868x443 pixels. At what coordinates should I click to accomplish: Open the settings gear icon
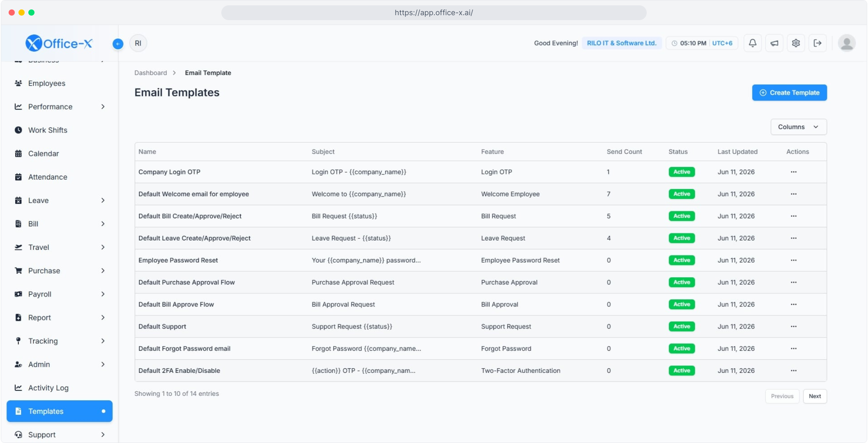click(x=796, y=43)
